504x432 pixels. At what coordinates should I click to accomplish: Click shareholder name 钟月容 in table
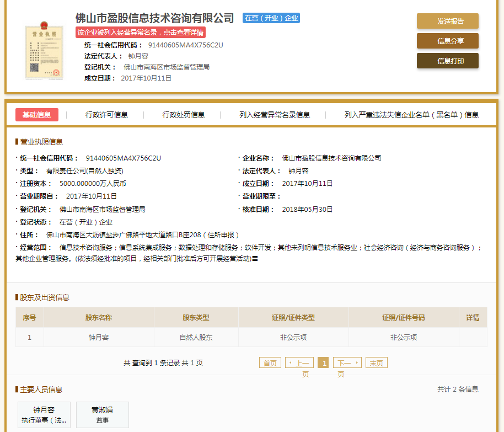point(98,337)
